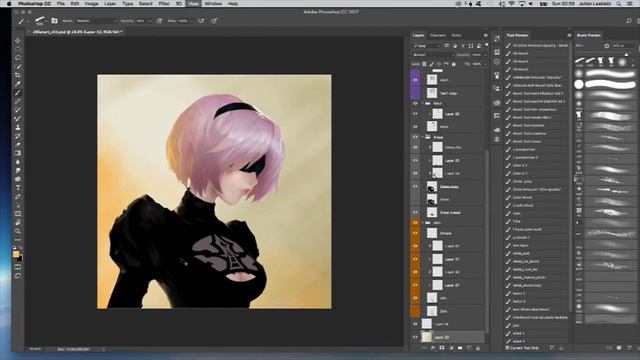
Task: Check Current Tool Only checkbox
Action: click(x=507, y=348)
